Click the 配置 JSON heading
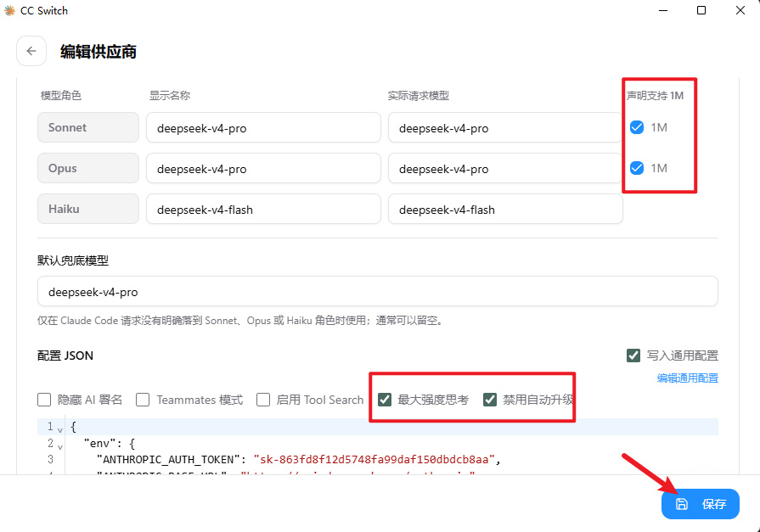760x532 pixels. (65, 356)
